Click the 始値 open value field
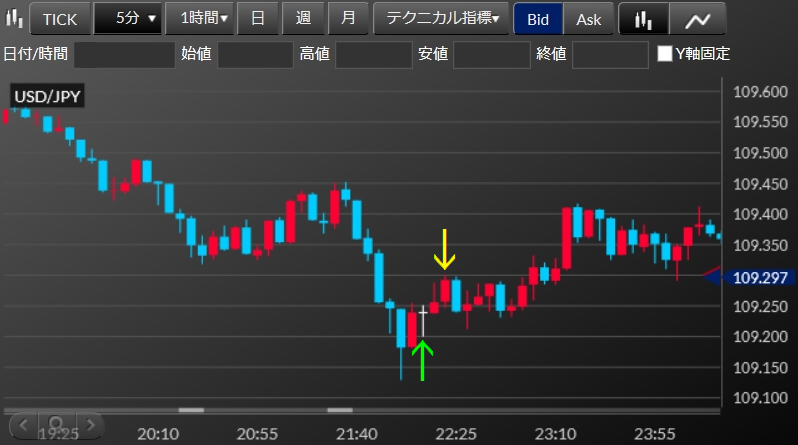Screen dimensions: 798x445 [x=255, y=54]
